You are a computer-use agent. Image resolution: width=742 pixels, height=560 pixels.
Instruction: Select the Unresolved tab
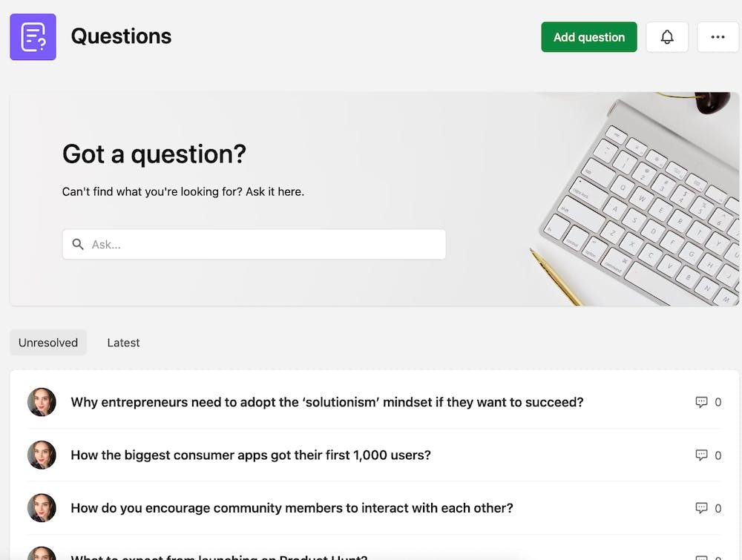[48, 343]
